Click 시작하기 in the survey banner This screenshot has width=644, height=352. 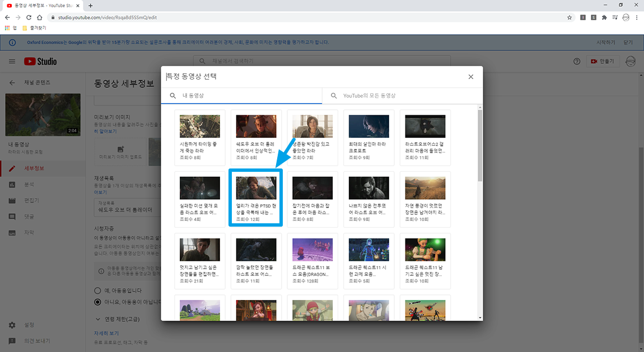click(x=606, y=43)
